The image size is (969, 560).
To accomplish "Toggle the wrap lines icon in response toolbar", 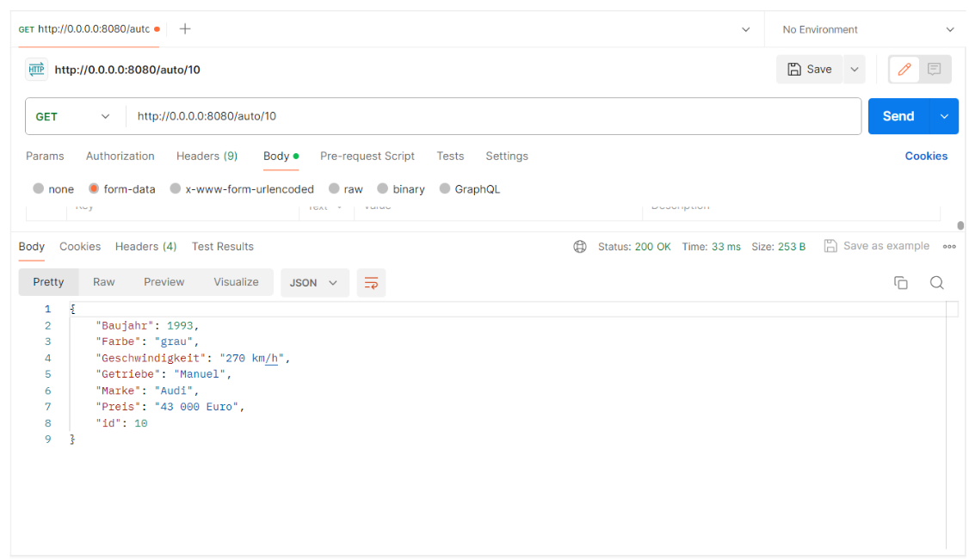I will pos(372,283).
